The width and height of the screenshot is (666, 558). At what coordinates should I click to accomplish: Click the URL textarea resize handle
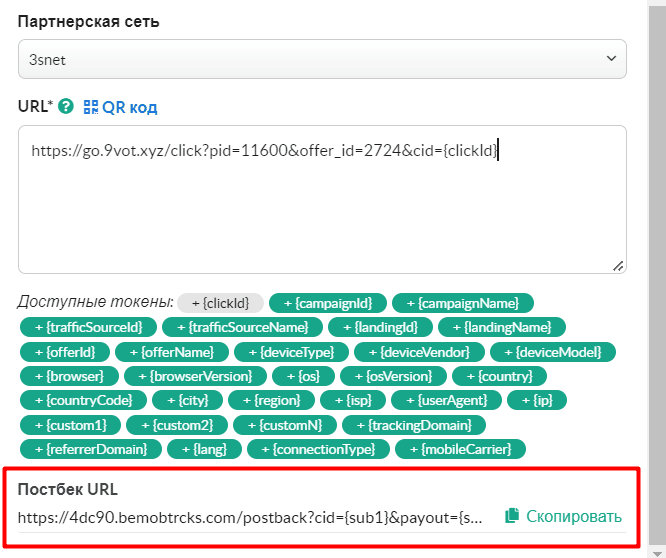[x=618, y=266]
